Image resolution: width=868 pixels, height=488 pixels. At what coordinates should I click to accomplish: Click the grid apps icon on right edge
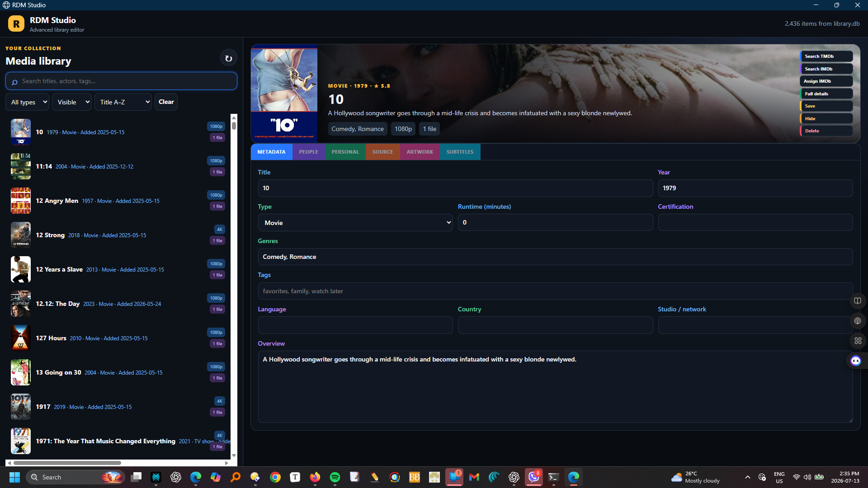858,341
